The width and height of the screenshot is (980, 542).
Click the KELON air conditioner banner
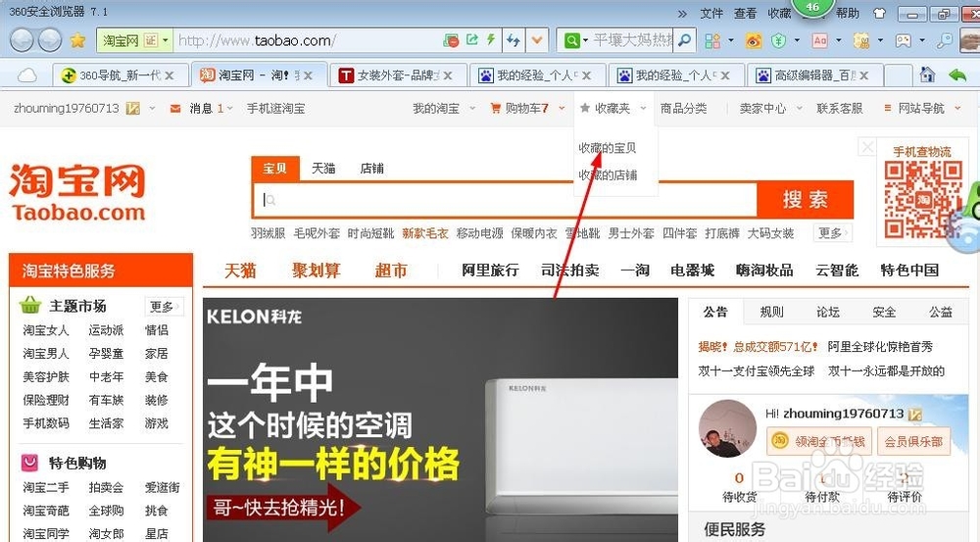click(x=440, y=419)
